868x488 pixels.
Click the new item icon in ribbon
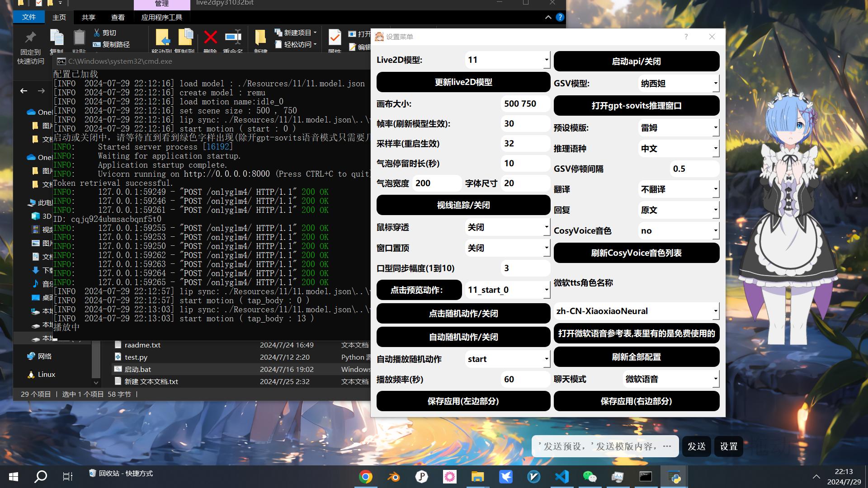278,33
